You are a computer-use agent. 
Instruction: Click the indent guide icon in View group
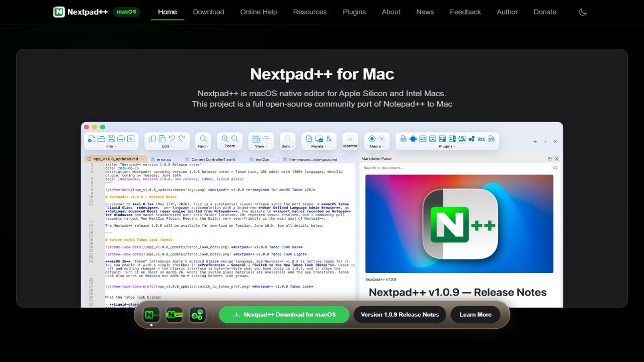[266, 139]
